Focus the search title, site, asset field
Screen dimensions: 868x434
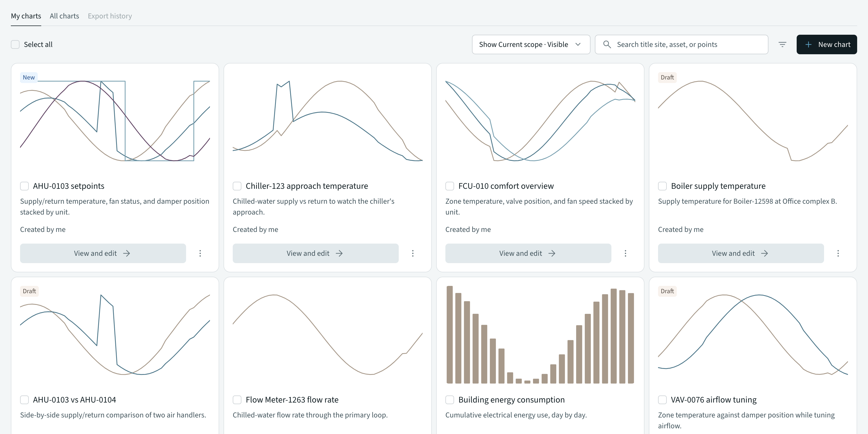(x=681, y=44)
